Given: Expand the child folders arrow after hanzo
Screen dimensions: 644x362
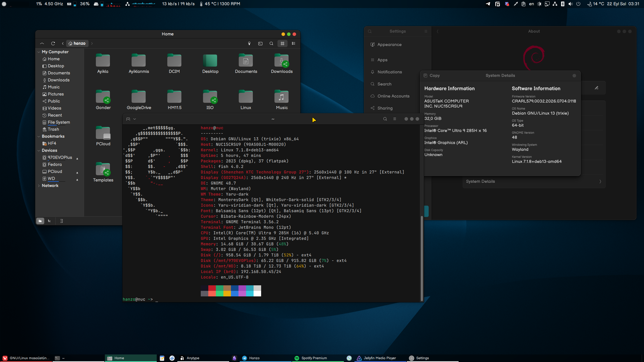Looking at the screenshot, I should pyautogui.click(x=92, y=43).
